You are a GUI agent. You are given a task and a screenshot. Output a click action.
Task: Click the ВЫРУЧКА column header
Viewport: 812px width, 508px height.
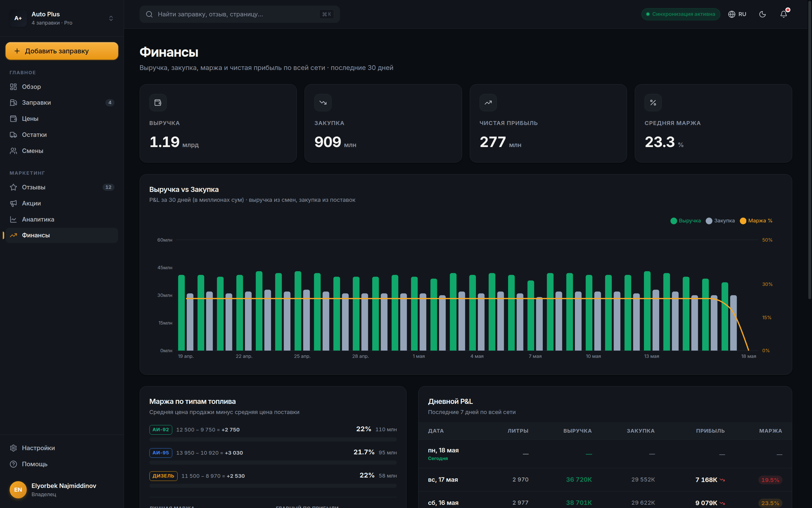[x=577, y=431]
